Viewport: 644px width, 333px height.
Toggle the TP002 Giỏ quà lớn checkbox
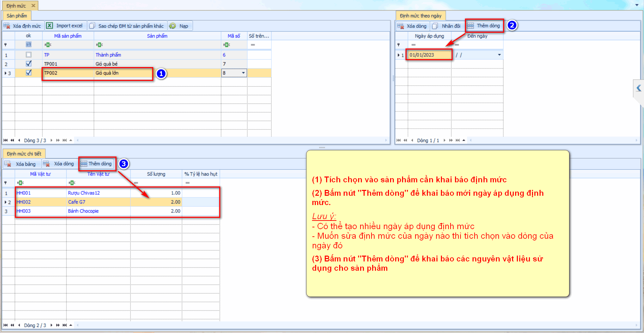[x=29, y=73]
